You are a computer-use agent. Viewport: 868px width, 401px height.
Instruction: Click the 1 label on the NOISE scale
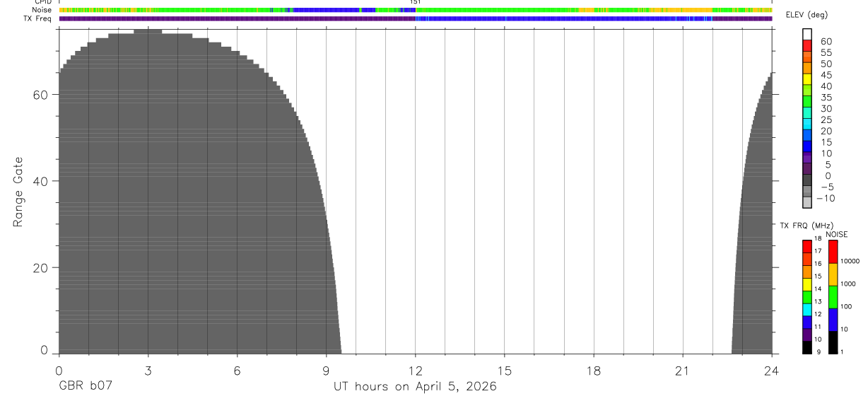click(842, 351)
